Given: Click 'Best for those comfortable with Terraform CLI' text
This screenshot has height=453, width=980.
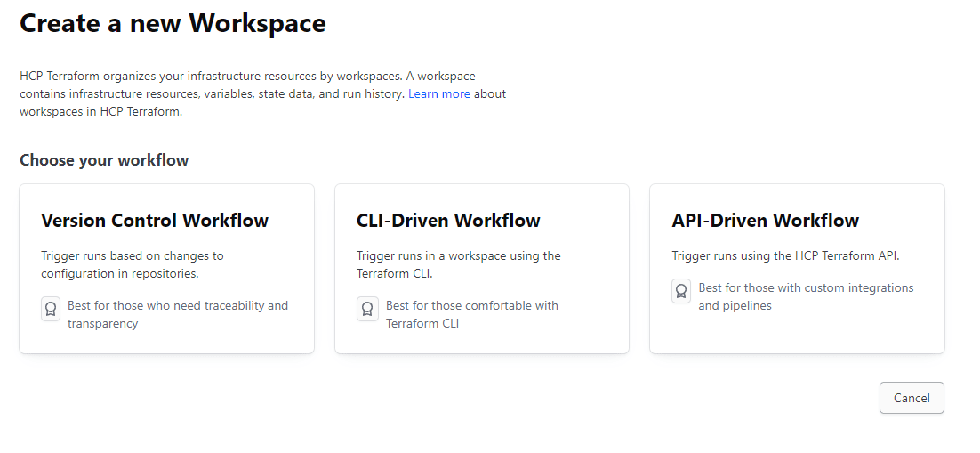Looking at the screenshot, I should [472, 315].
